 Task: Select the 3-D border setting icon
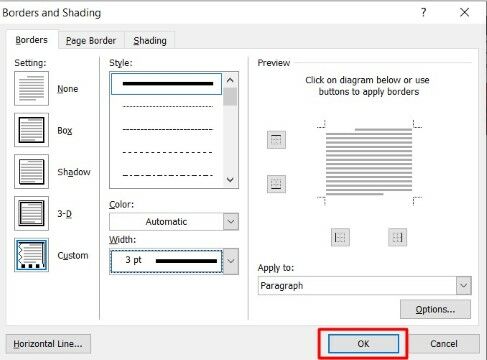(x=31, y=213)
